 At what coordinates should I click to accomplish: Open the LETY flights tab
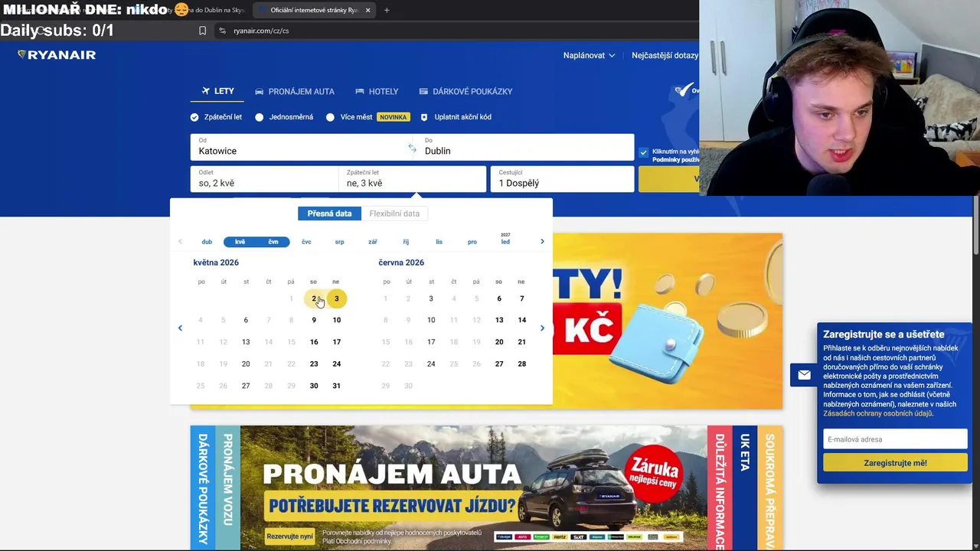pos(217,91)
